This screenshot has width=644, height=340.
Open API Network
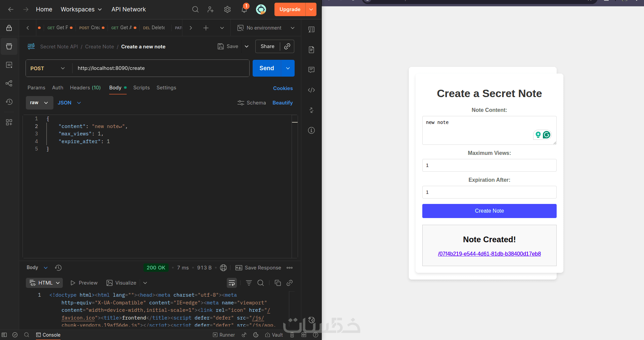coord(129,9)
